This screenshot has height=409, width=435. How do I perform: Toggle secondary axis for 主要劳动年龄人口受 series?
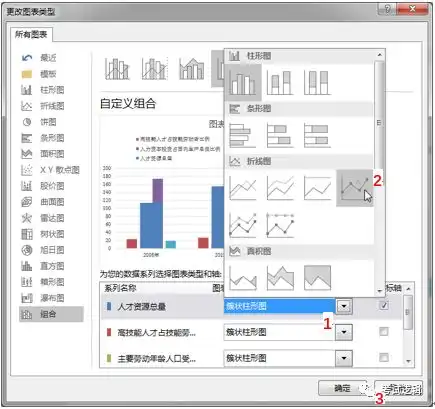tap(384, 358)
